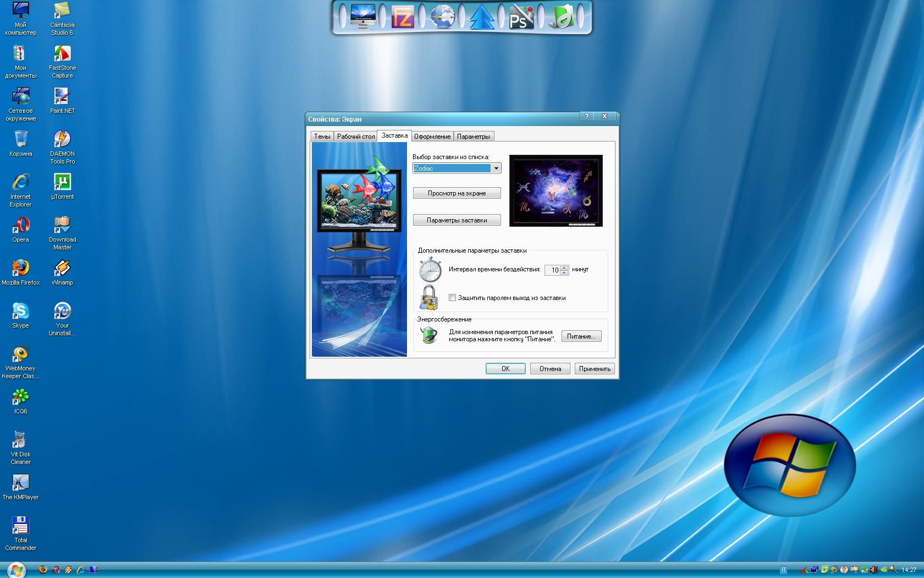Viewport: 924px width, 578px height.
Task: Click the idle time minutes field showing 10
Action: (x=552, y=270)
